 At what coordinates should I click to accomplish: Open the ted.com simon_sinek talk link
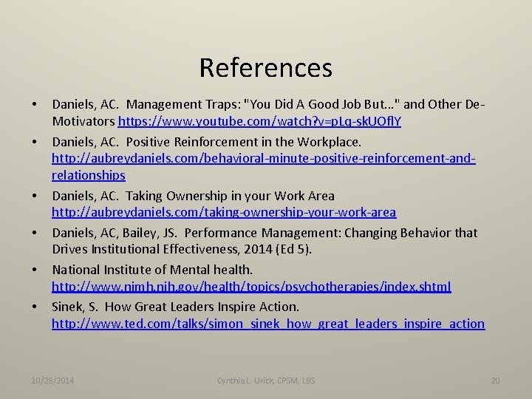(x=268, y=324)
